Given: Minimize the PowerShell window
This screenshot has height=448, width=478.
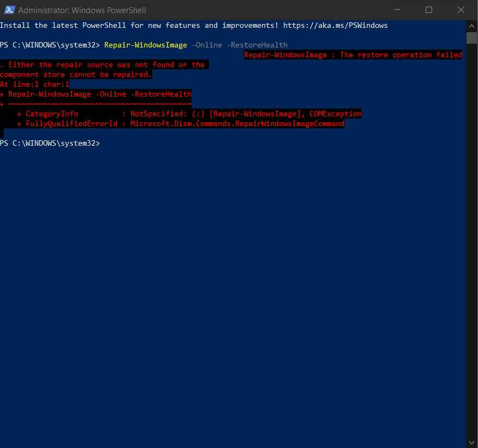Looking at the screenshot, I should pos(397,10).
